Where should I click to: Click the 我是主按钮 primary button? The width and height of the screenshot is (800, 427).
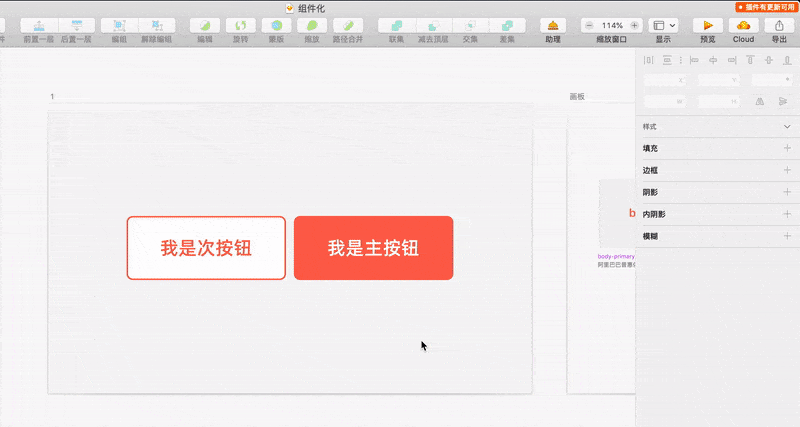(373, 248)
